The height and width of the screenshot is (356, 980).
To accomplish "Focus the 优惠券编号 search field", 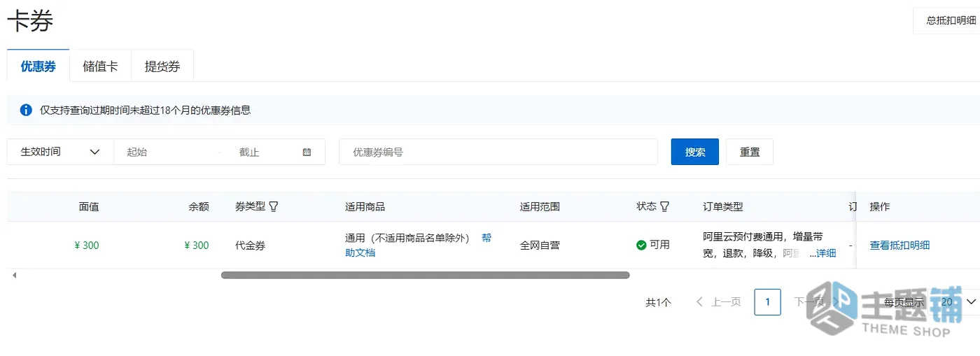I will (x=498, y=152).
